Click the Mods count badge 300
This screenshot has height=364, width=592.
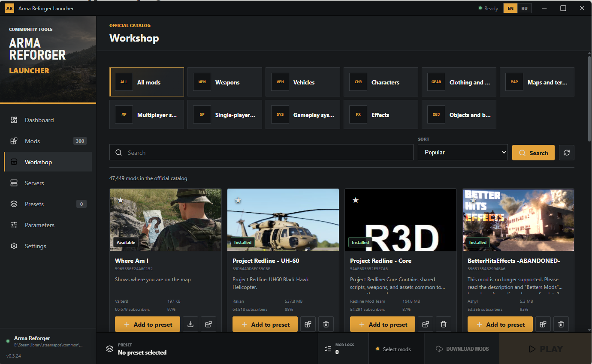[x=80, y=141]
